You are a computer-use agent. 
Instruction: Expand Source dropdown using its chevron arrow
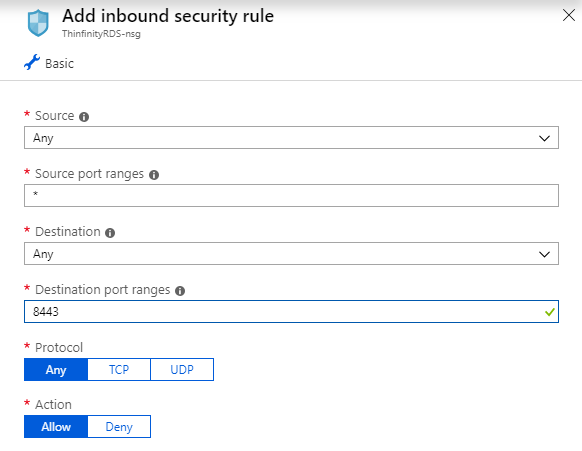click(x=544, y=138)
